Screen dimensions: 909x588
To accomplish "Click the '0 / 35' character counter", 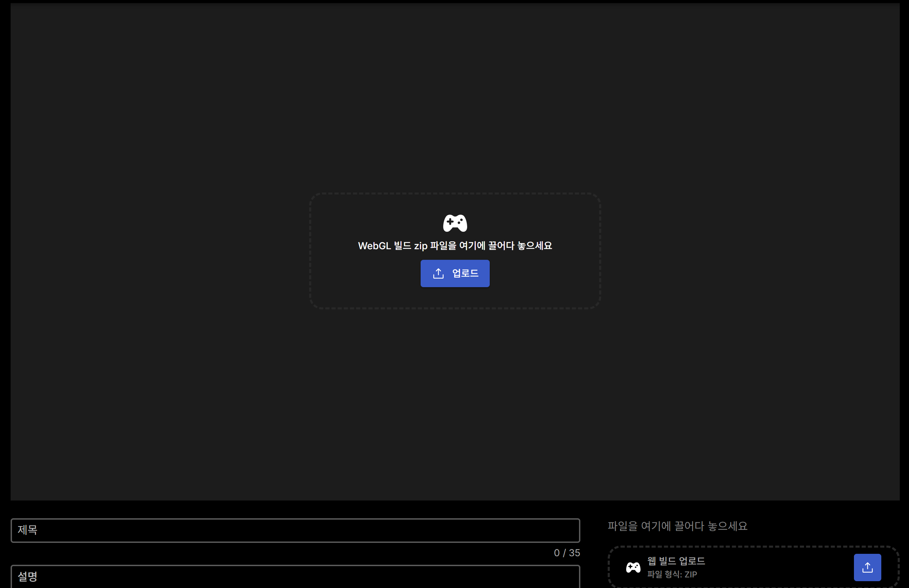I will click(567, 553).
